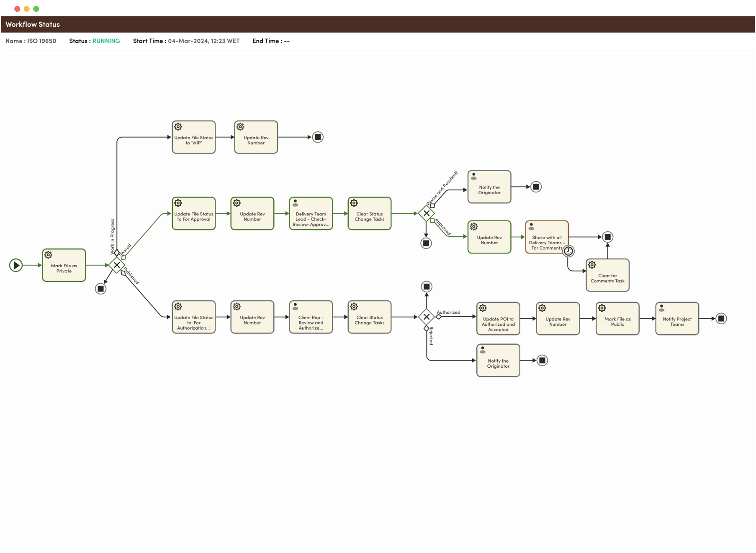
Task: Click the user icon on Client Rep task
Action: click(296, 307)
